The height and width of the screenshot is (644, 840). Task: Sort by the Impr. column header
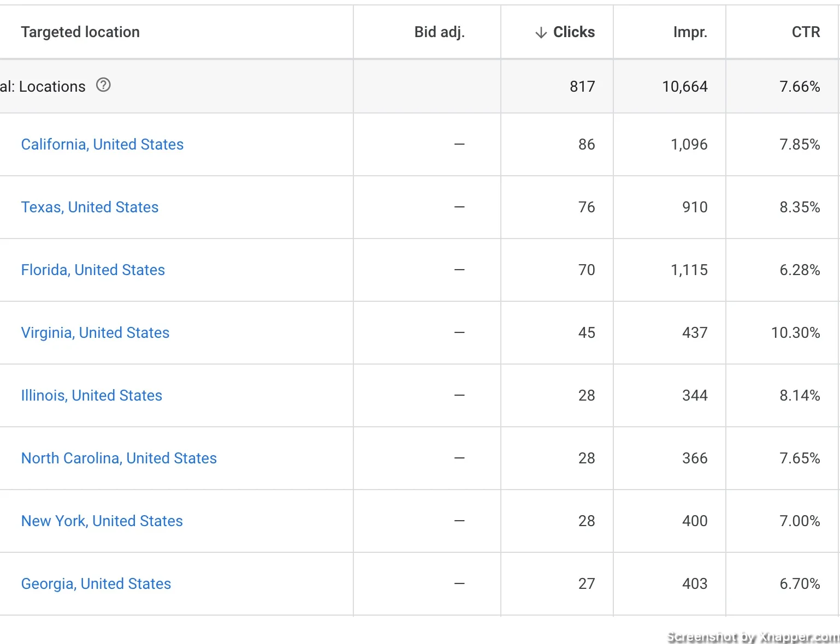690,32
